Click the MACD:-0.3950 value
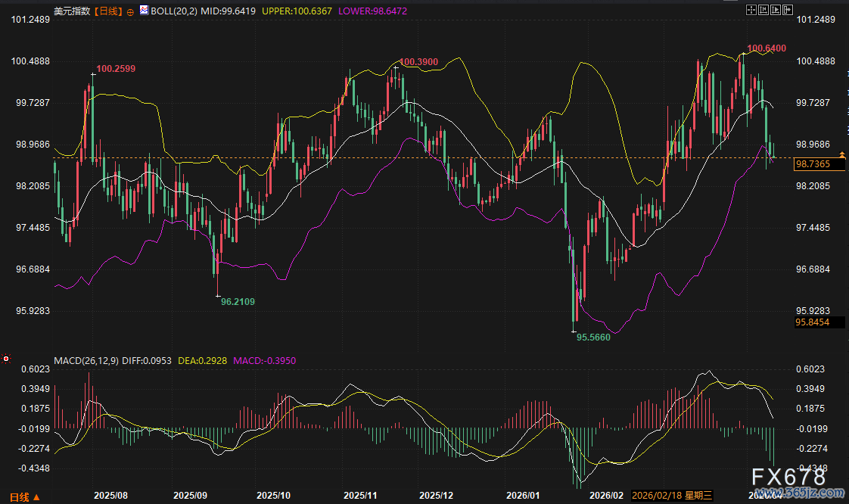Image resolution: width=849 pixels, height=504 pixels. pos(265,360)
